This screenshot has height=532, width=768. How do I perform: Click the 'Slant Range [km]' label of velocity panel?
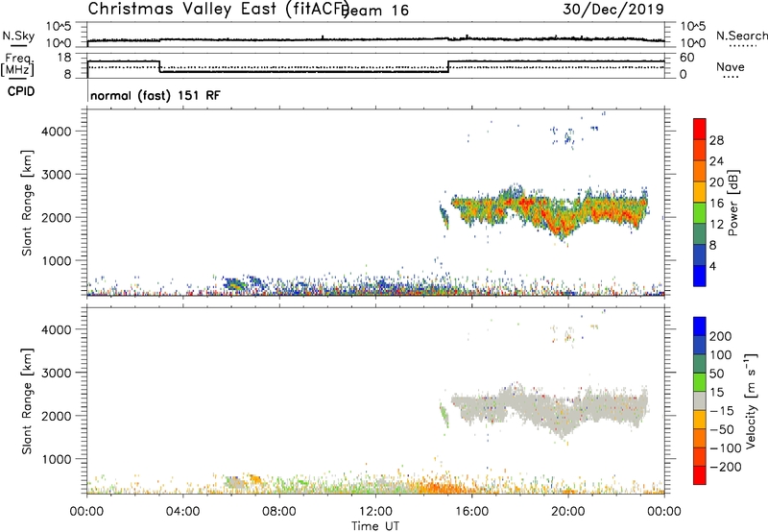point(27,400)
